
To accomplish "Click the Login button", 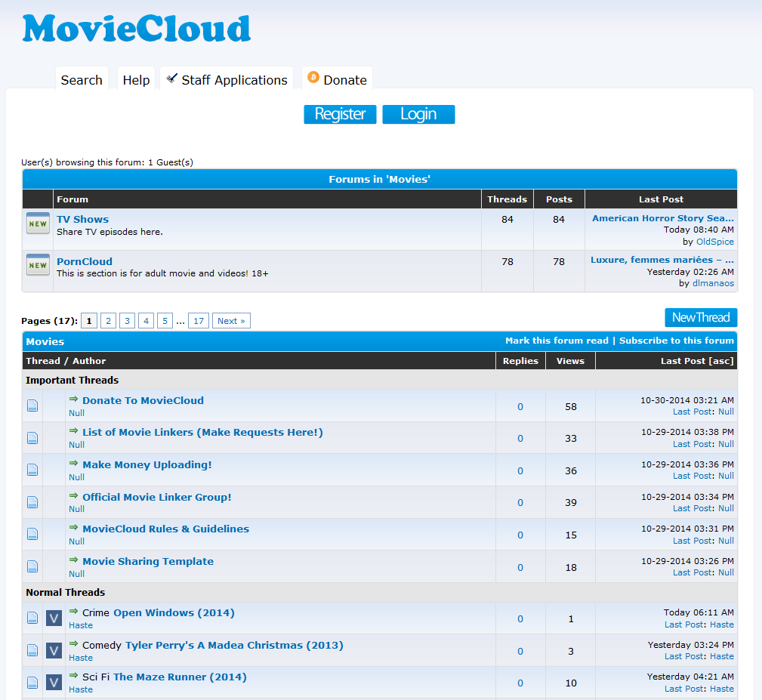I will tap(418, 114).
